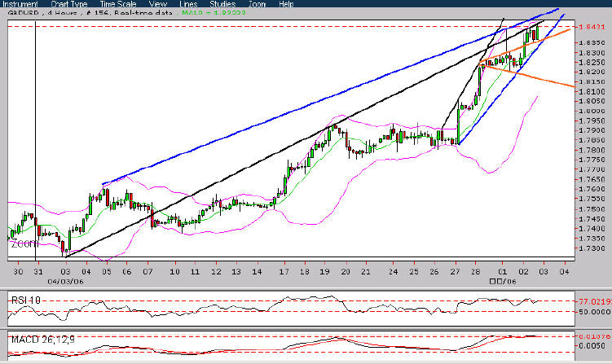Click the 28 date axis label

(x=475, y=271)
